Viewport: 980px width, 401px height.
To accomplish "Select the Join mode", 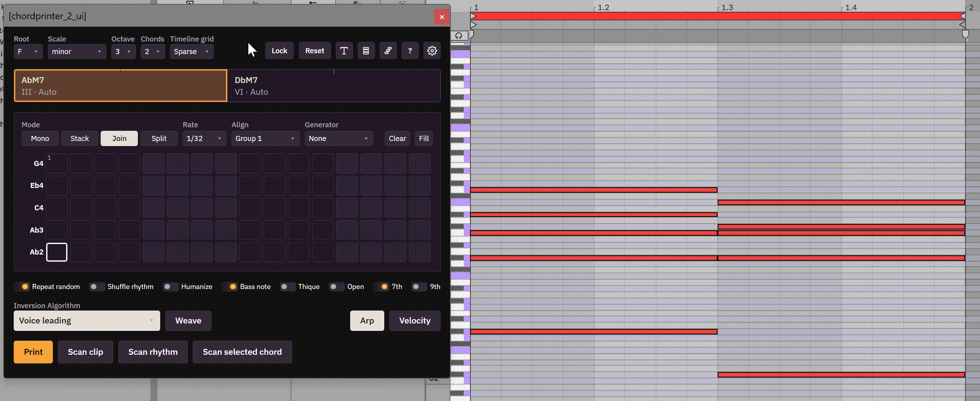I will point(119,139).
